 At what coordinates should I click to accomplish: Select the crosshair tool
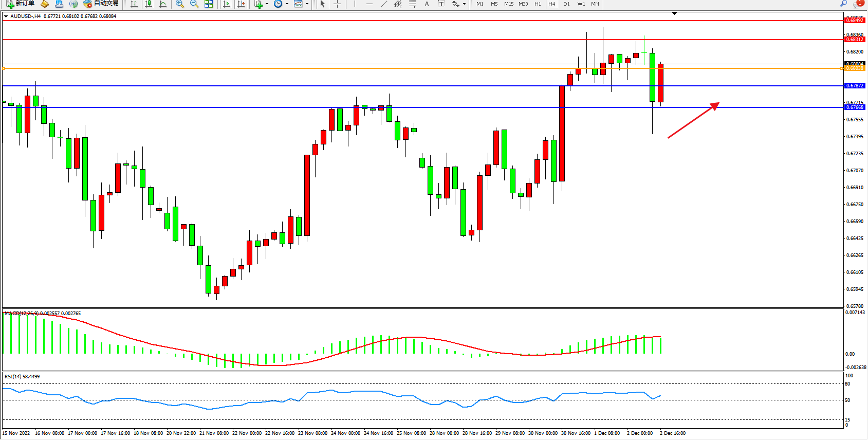point(337,4)
